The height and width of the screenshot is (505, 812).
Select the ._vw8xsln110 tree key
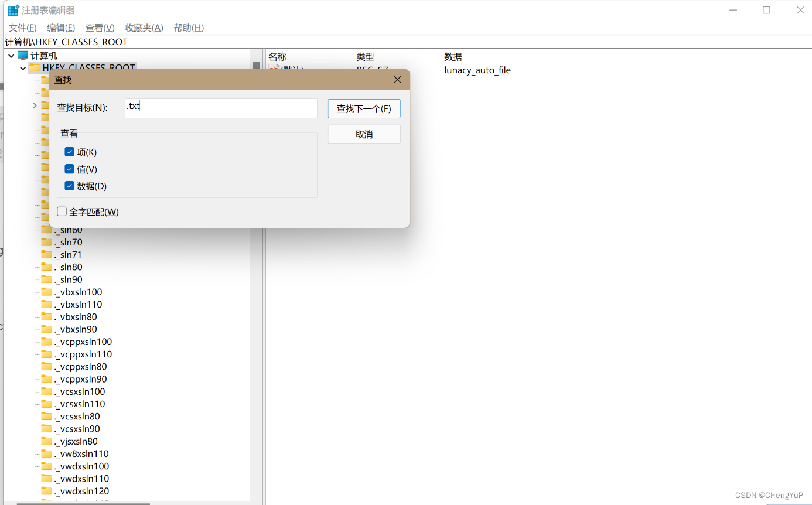[x=81, y=453]
